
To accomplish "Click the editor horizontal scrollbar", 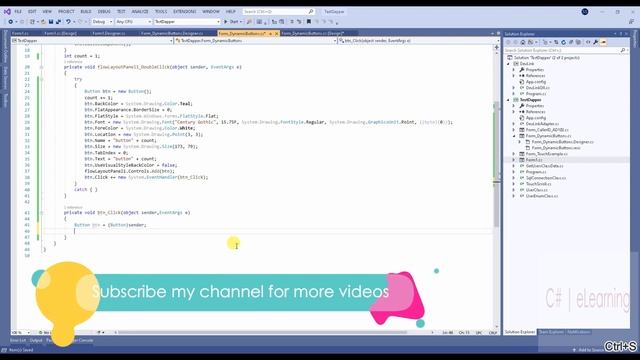I will 261,333.
